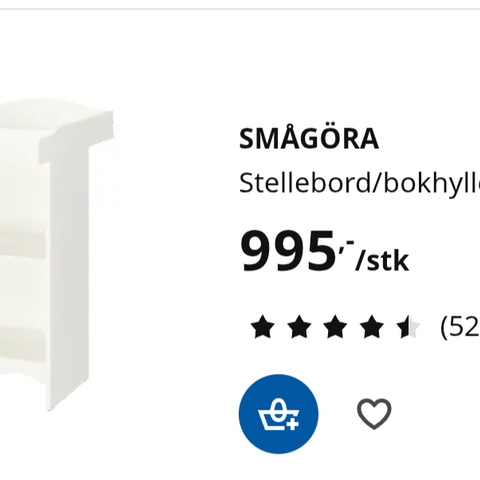Click the 995,- price text
This screenshot has height=480, width=480.
pos(296,251)
